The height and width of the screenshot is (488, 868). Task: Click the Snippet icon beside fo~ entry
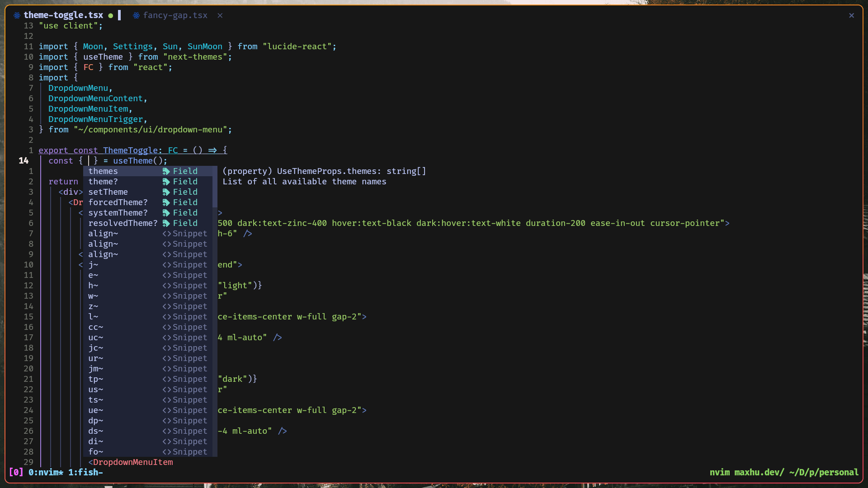tap(166, 452)
